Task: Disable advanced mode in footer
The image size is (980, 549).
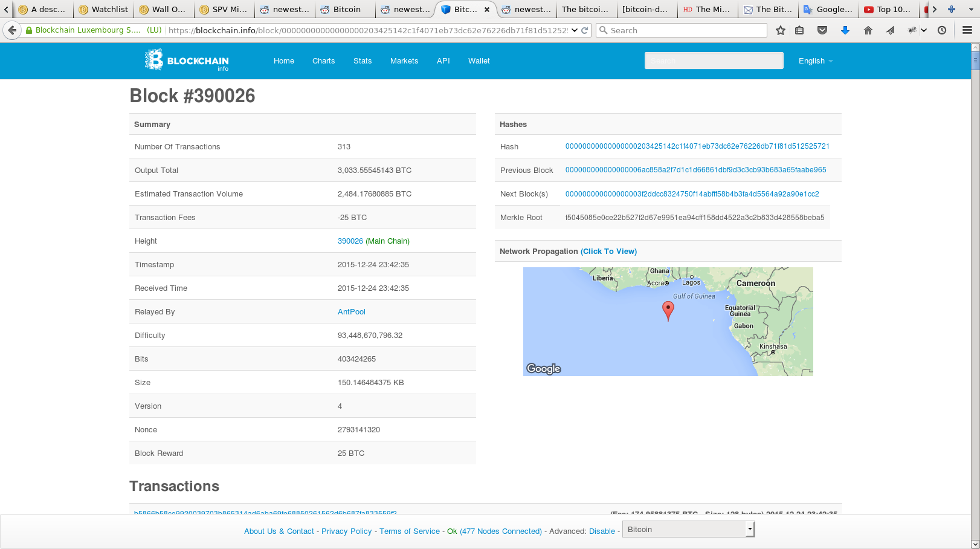Action: pyautogui.click(x=602, y=531)
